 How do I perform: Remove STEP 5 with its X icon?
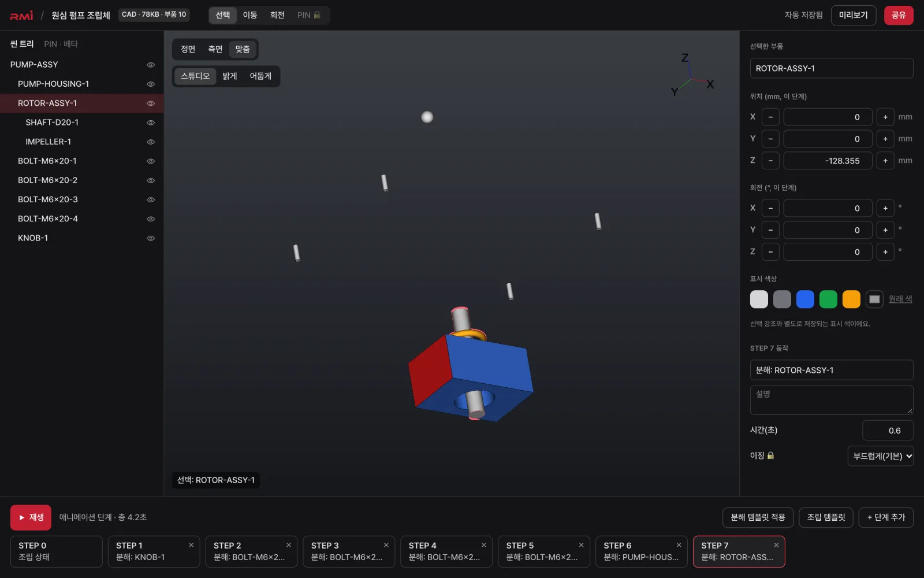(x=582, y=545)
